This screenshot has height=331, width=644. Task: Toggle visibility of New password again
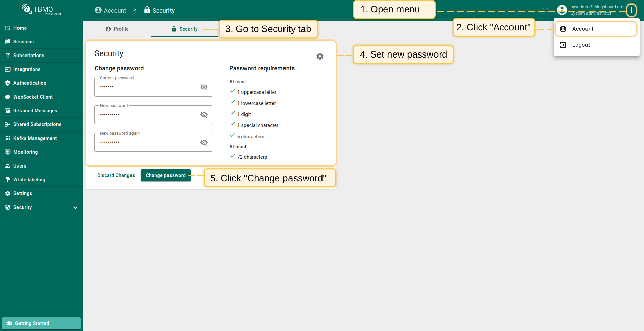click(x=204, y=142)
